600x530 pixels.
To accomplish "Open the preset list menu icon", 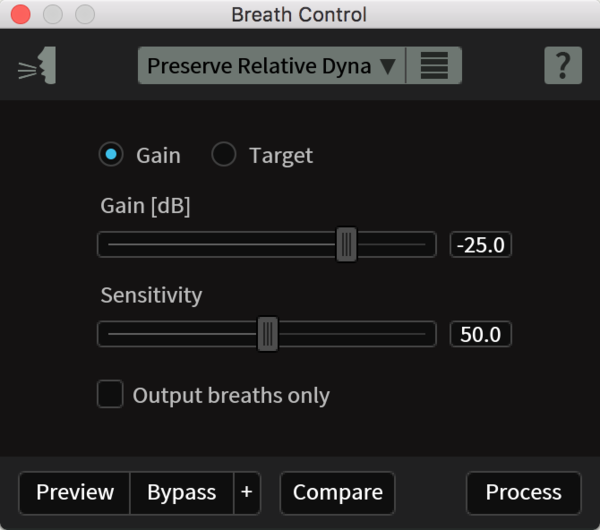I will [434, 66].
